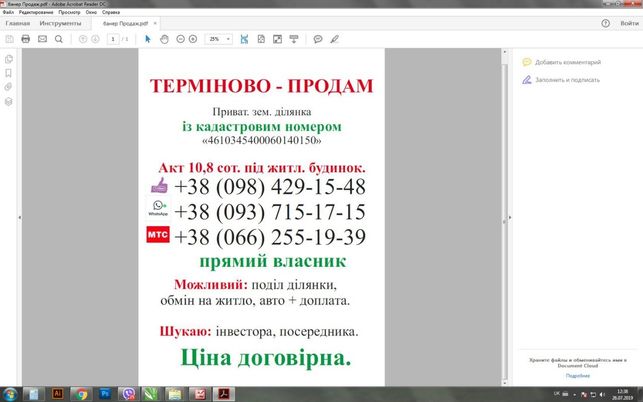Choose the Selection arrow tool
This screenshot has height=402, width=643.
click(x=148, y=39)
